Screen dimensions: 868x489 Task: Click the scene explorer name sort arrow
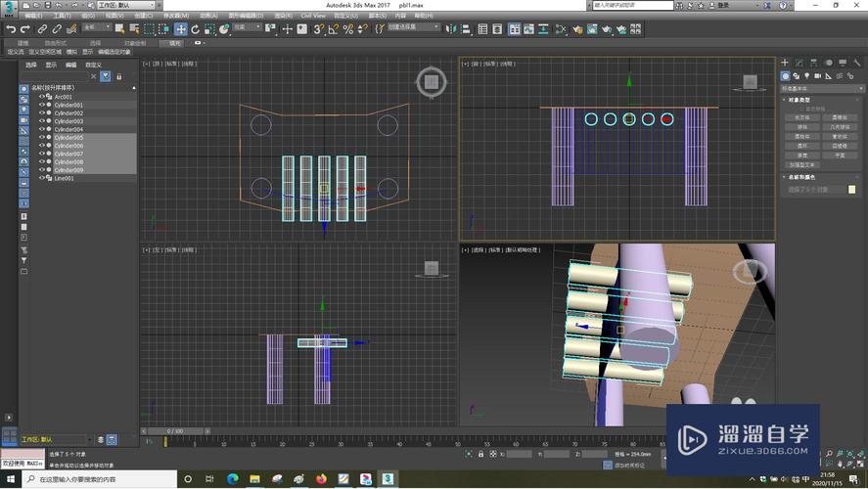pyautogui.click(x=133, y=88)
